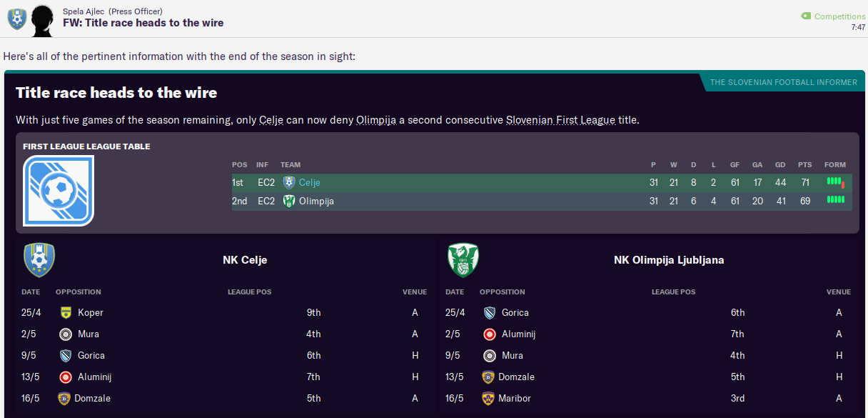This screenshot has width=868, height=418.
Task: Click the First League competition logo
Action: pos(59,190)
